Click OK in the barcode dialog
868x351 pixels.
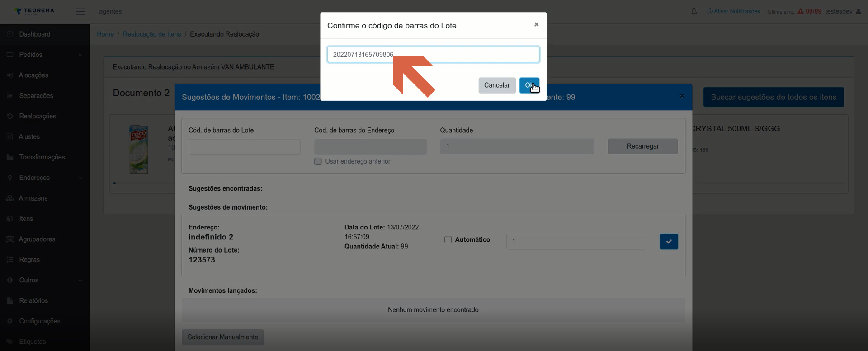coord(529,85)
